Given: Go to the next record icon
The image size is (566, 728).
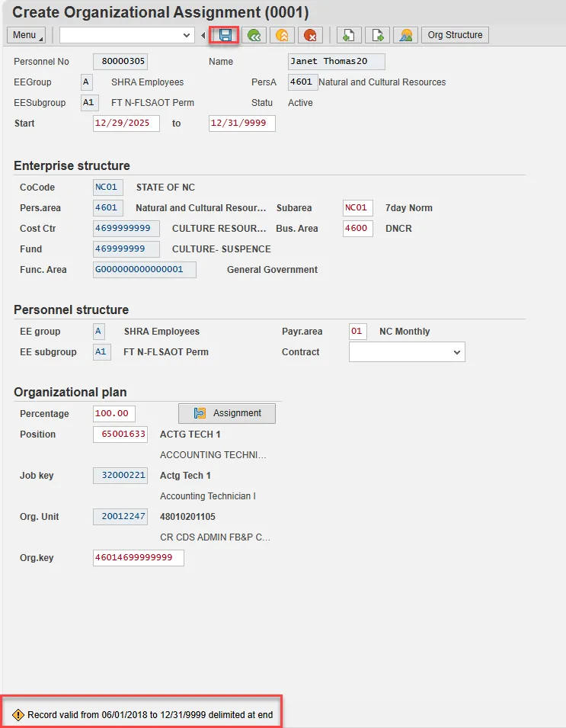Looking at the screenshot, I should (377, 35).
